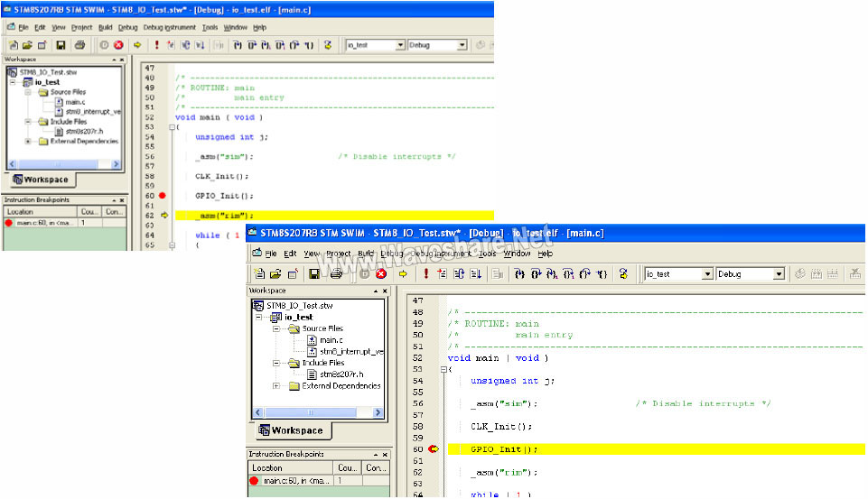Image resolution: width=868 pixels, height=499 pixels.
Task: Click yellow arrow Run icon in back window
Action: pos(137,45)
